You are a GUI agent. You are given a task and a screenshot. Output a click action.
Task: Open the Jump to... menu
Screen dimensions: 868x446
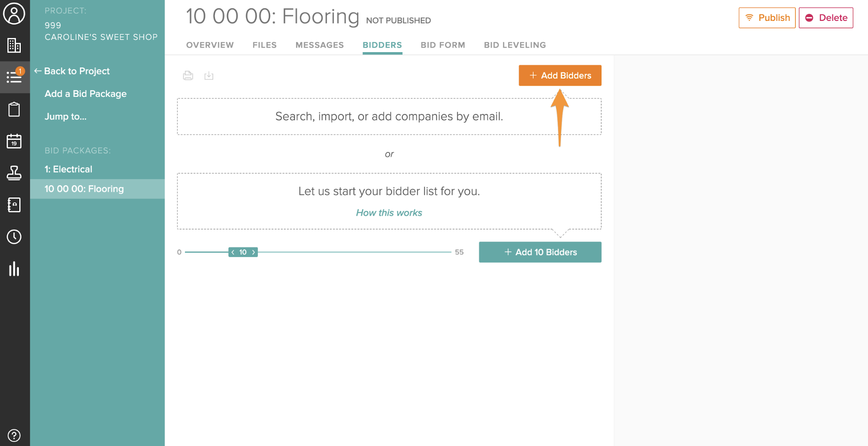click(x=66, y=116)
